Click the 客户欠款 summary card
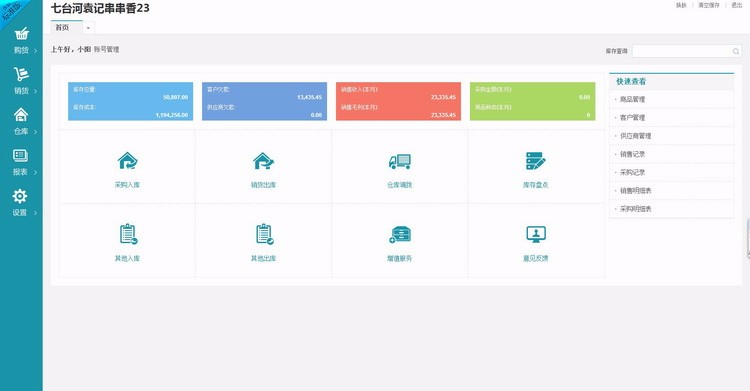The width and height of the screenshot is (750, 391). point(265,101)
